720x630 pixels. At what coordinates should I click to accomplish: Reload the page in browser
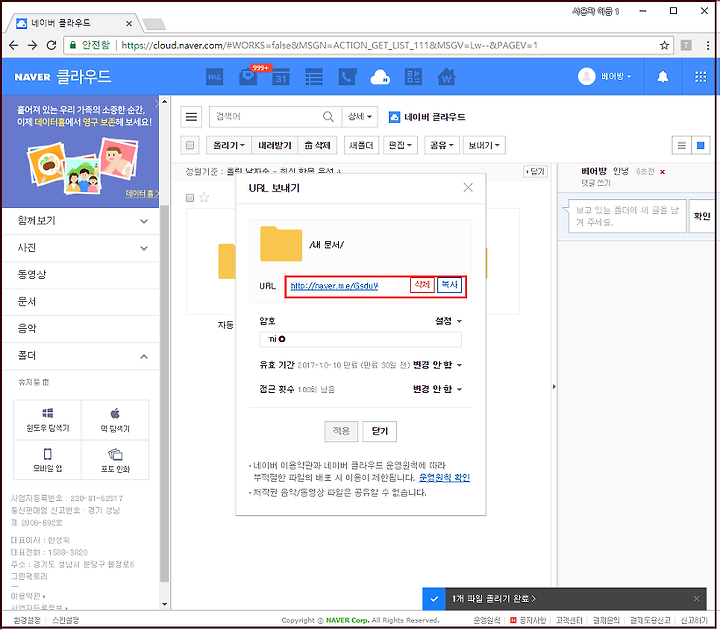point(51,45)
